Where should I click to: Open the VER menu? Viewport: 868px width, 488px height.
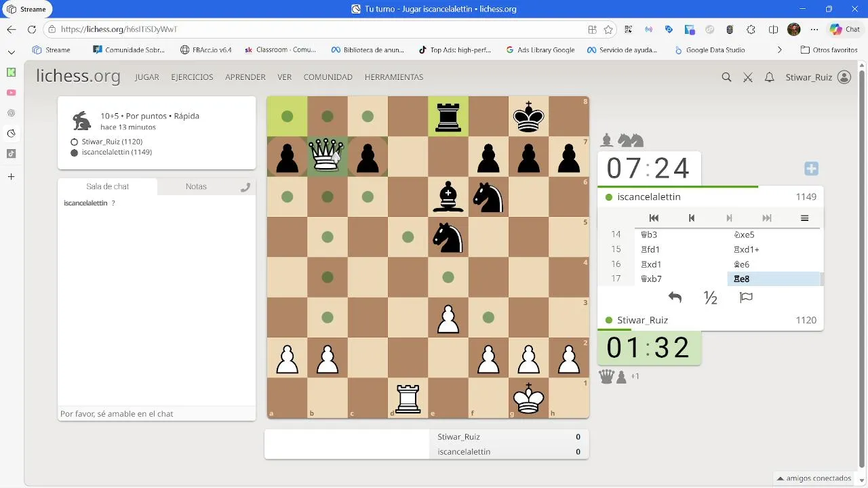coord(284,77)
